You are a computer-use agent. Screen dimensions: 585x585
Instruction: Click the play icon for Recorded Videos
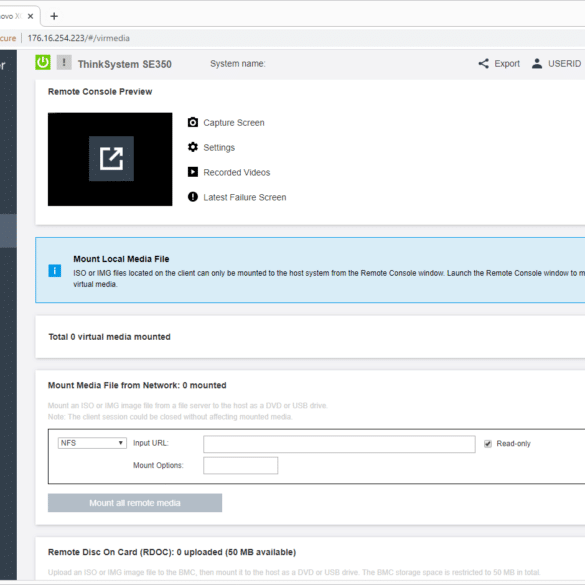193,172
